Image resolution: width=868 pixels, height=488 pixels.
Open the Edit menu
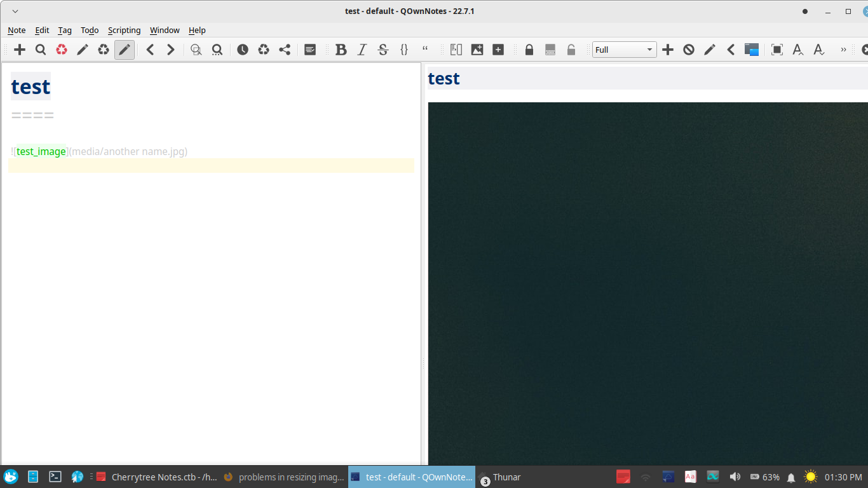point(42,30)
